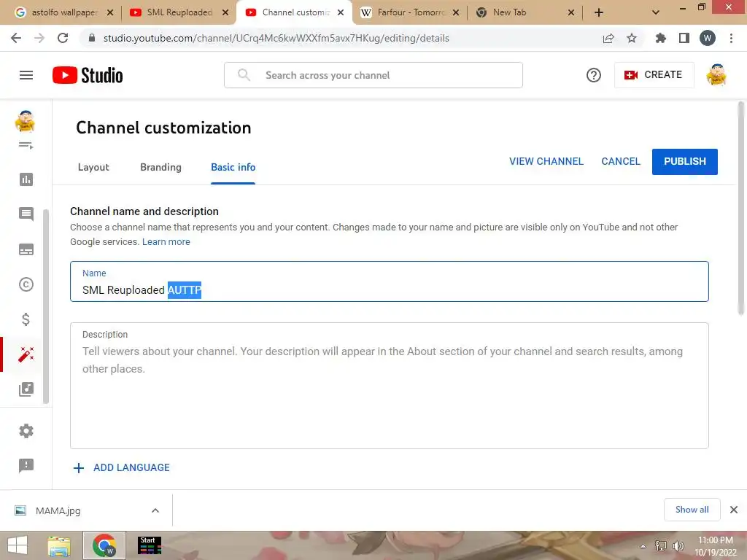
Task: Open Analytics in the sidebar
Action: coord(26,179)
